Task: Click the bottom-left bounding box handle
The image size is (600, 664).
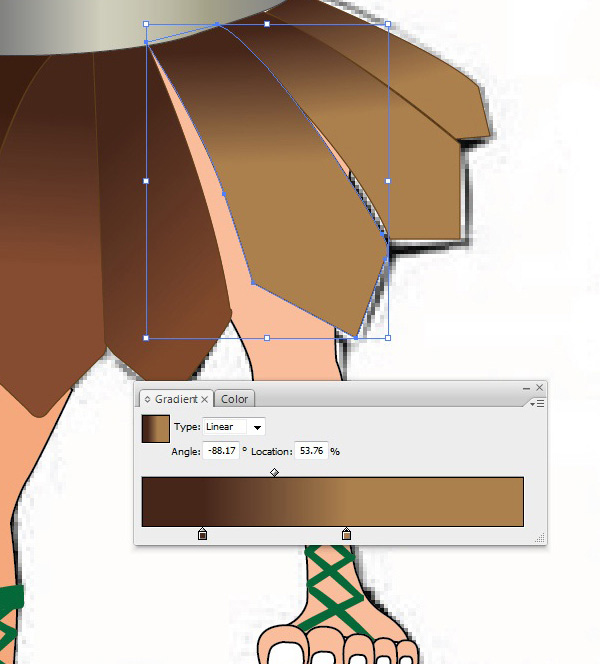Action: 146,338
